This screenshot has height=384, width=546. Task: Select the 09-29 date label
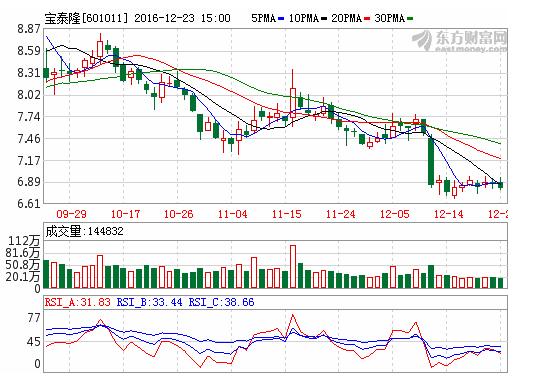coord(71,214)
